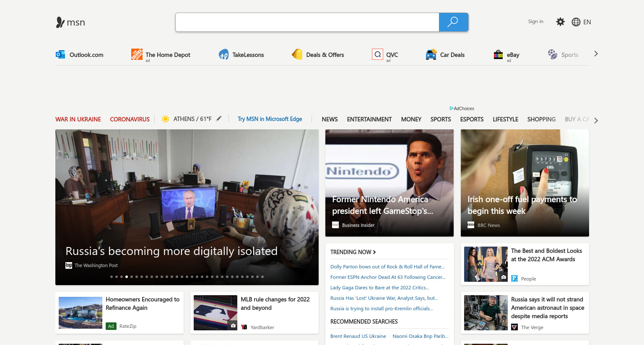This screenshot has width=644, height=345.
Task: Click the blue search magnifier button
Action: point(453,22)
